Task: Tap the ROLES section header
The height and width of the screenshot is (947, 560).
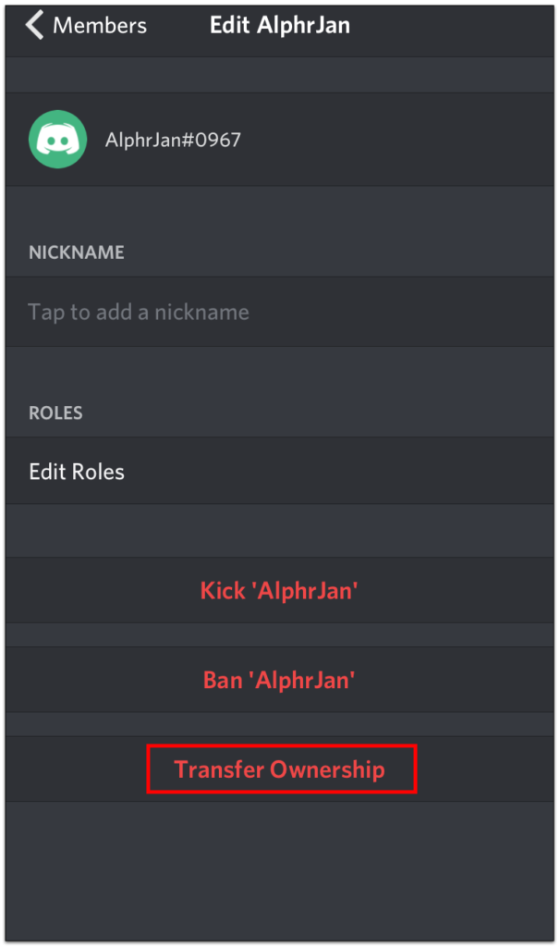Action: pyautogui.click(x=55, y=412)
